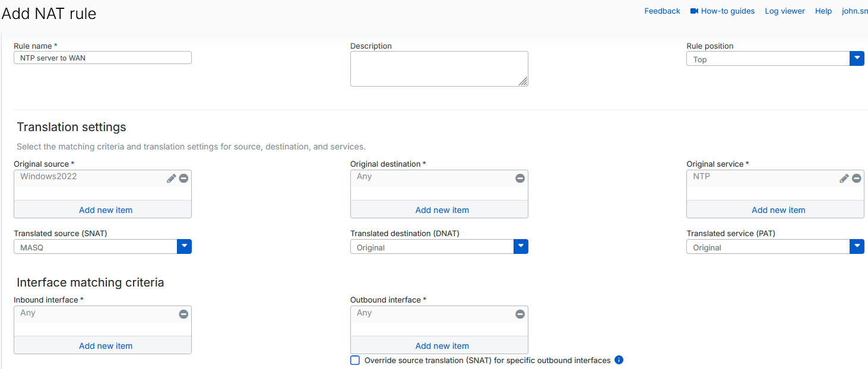Screen dimensions: 868x369
Task: Remove NTP from Original service
Action: point(857,178)
